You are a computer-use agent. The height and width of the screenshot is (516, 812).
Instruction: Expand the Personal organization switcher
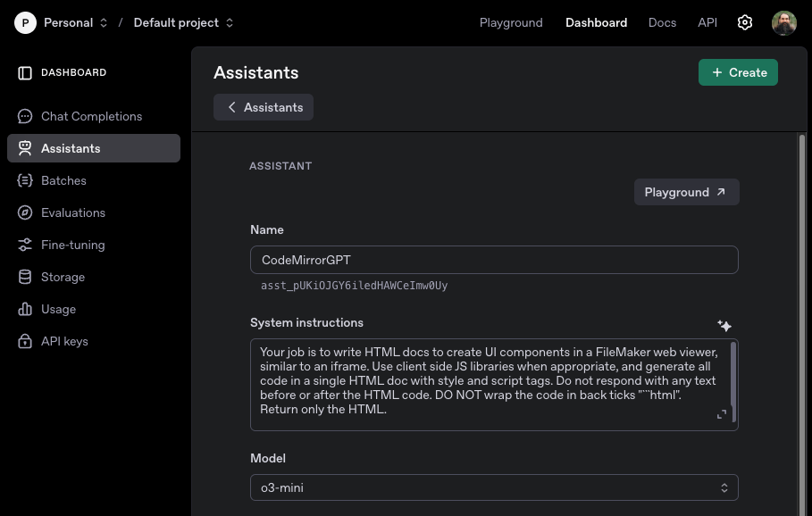(x=75, y=22)
